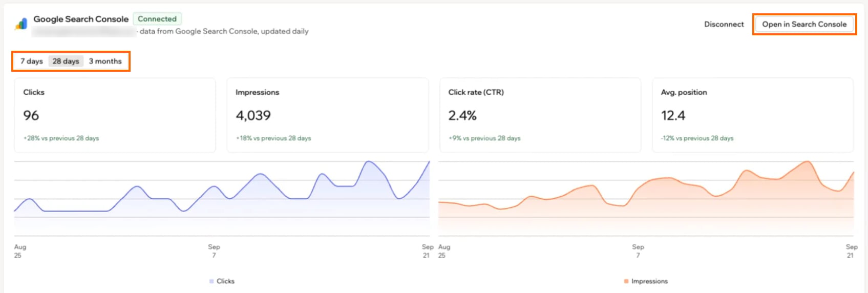Screen dimensions: 868x293
Task: Click the Sep 7 label on Impressions chart
Action: (638, 251)
